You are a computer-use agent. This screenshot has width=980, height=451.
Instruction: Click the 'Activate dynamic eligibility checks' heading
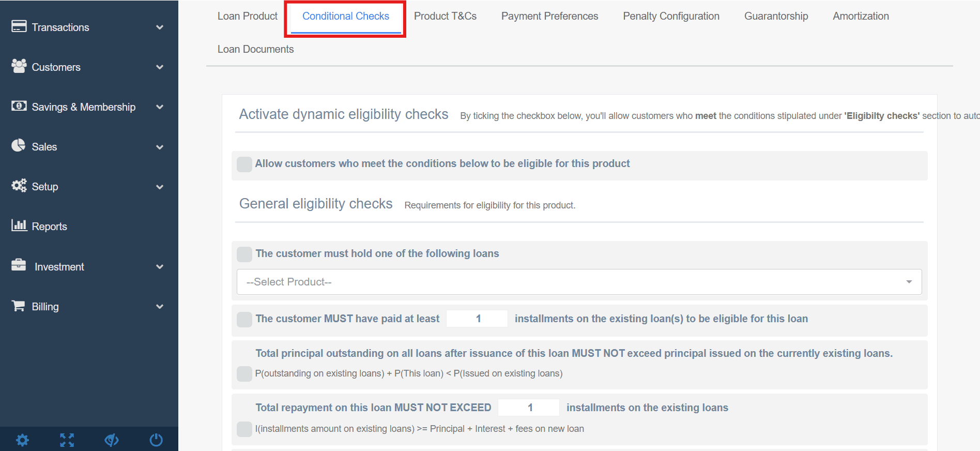click(x=344, y=114)
